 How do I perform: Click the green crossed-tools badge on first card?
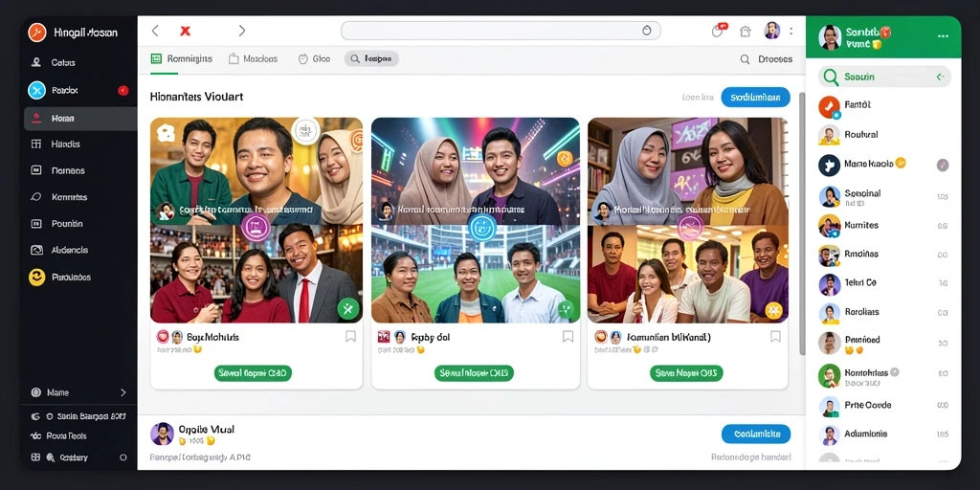click(x=348, y=308)
